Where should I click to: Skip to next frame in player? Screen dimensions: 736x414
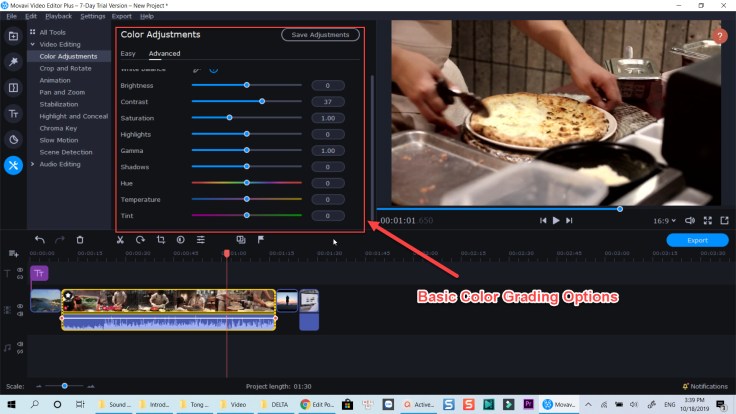[569, 221]
